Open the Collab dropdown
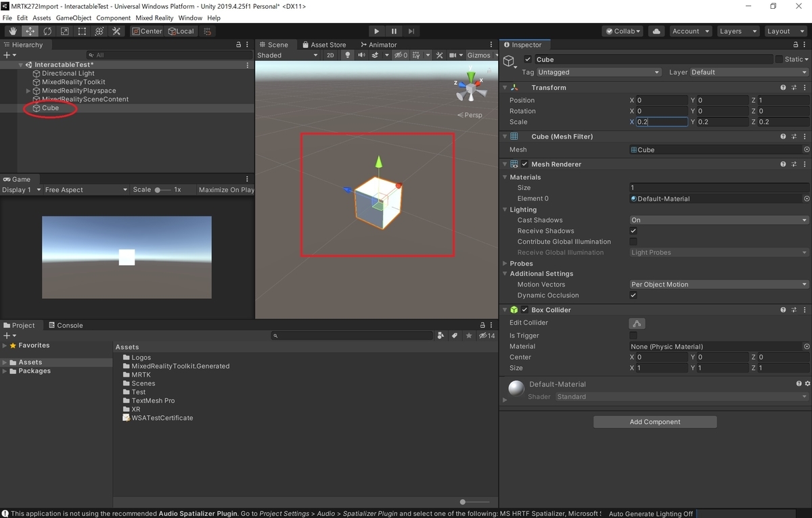 623,31
